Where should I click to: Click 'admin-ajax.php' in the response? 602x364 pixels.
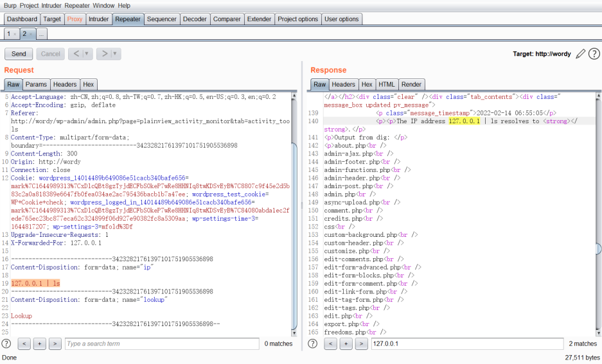point(348,154)
